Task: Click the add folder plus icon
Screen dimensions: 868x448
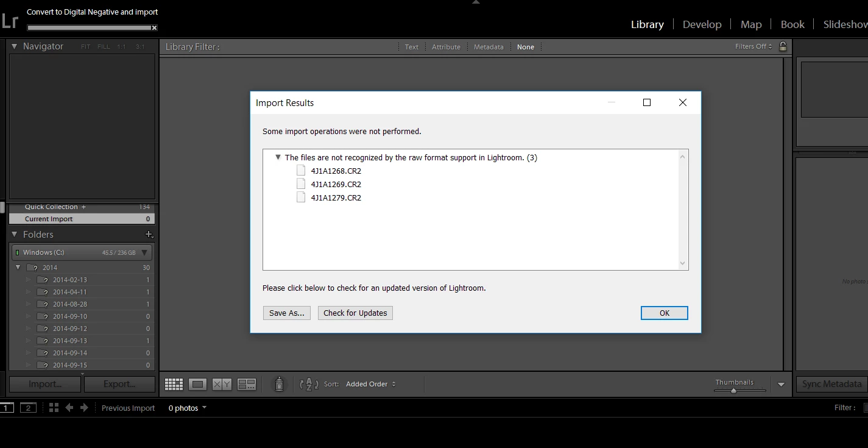Action: 149,235
